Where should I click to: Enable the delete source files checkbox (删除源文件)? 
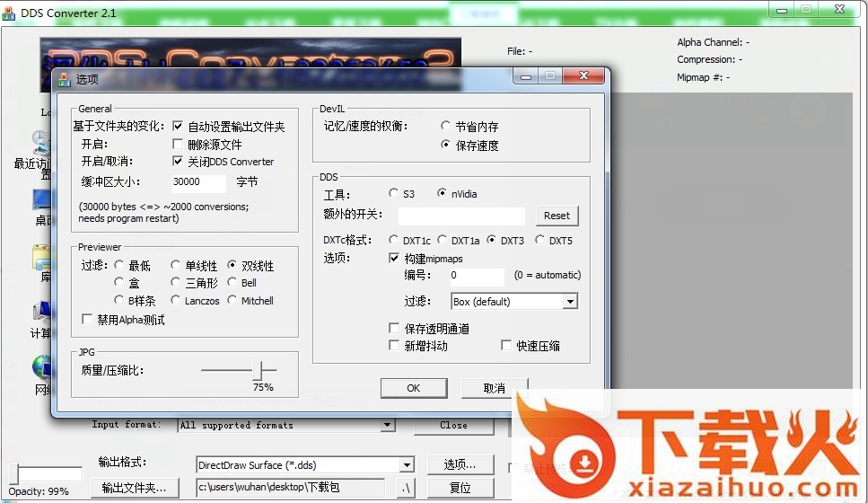[x=178, y=144]
